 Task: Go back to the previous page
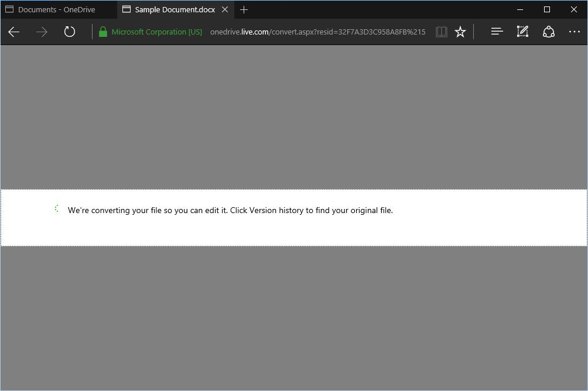14,32
